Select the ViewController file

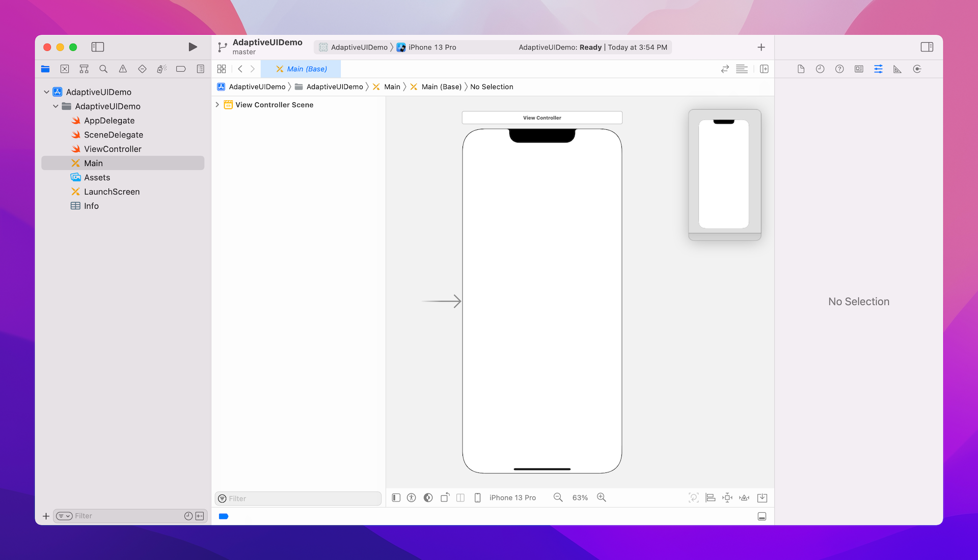point(113,149)
